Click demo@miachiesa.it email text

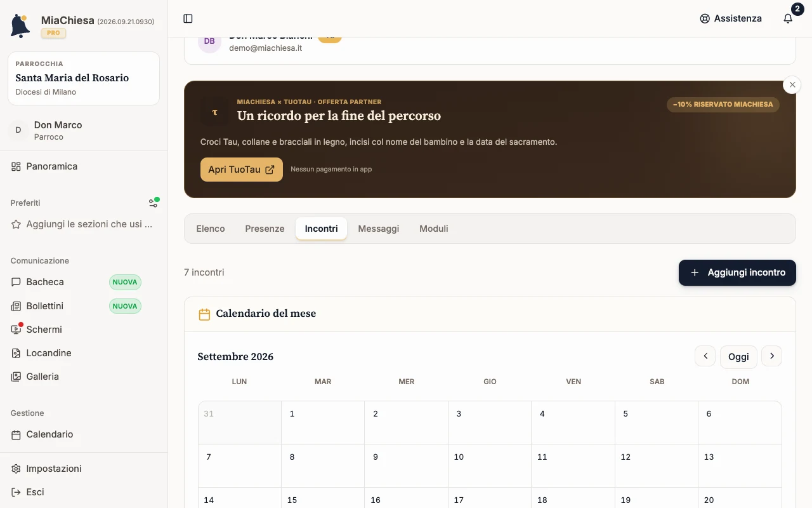(265, 48)
